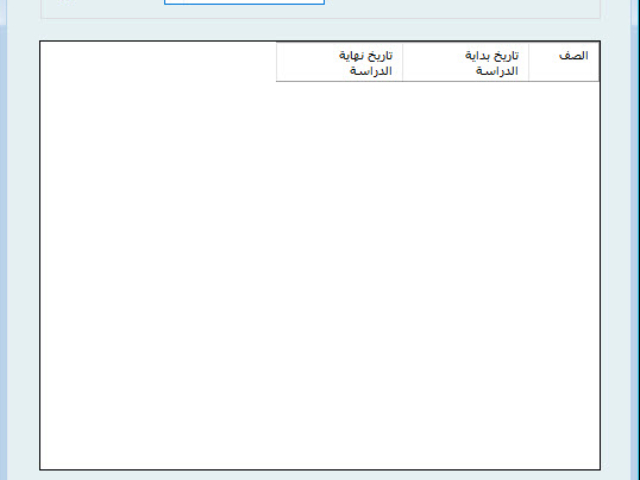Click the الصف column header
This screenshot has height=480, width=640.
pos(564,61)
